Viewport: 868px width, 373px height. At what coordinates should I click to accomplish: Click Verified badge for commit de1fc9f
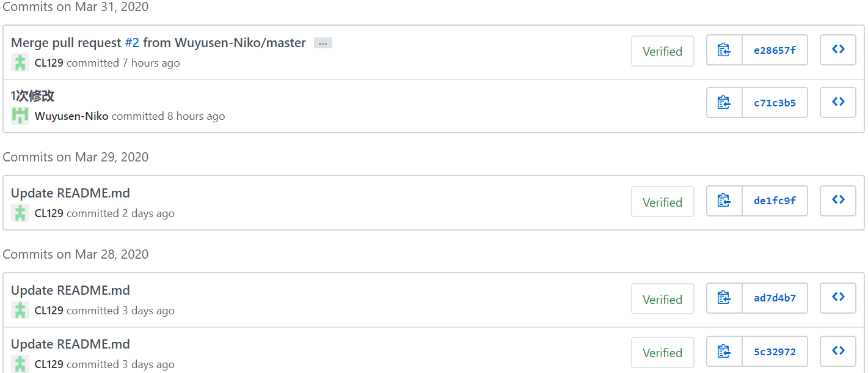[662, 202]
